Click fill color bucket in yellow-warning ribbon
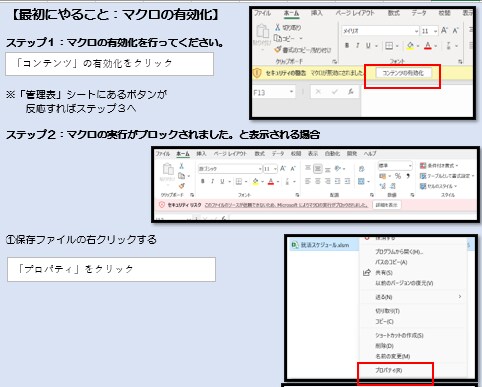This screenshot has width=482, height=387. pos(410,46)
